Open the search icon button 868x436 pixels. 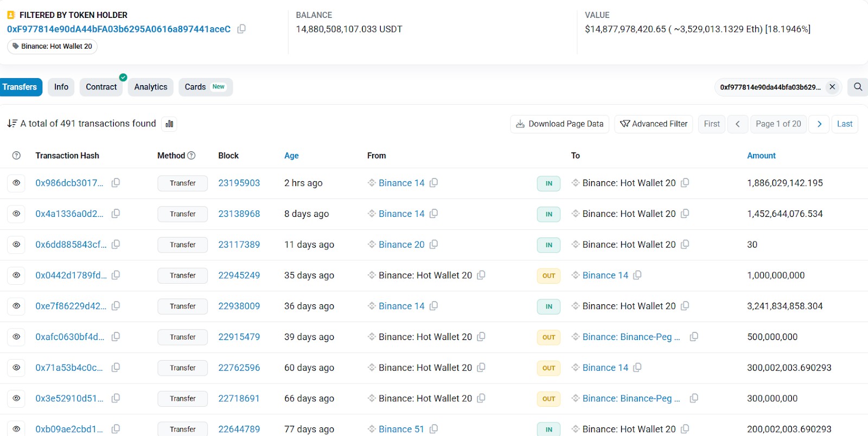pyautogui.click(x=858, y=87)
